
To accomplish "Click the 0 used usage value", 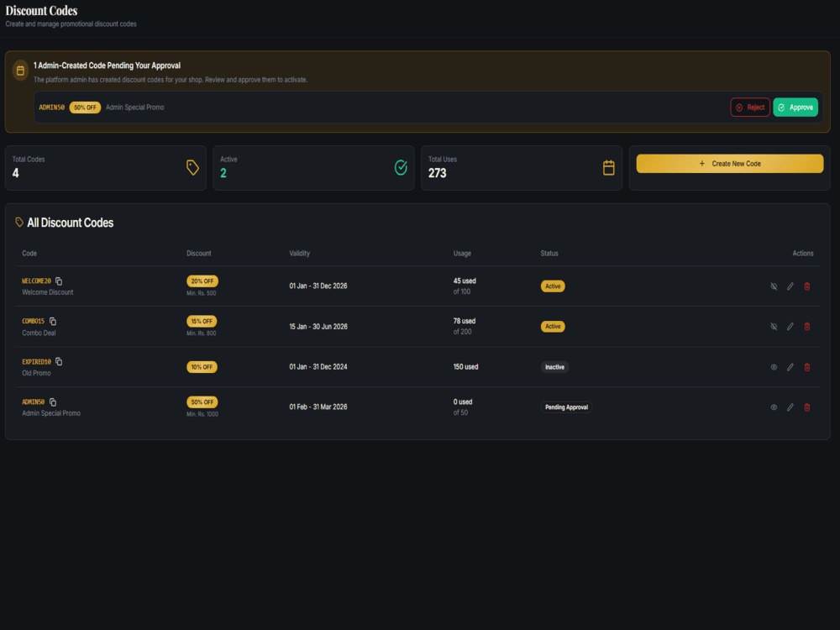I will (x=462, y=402).
